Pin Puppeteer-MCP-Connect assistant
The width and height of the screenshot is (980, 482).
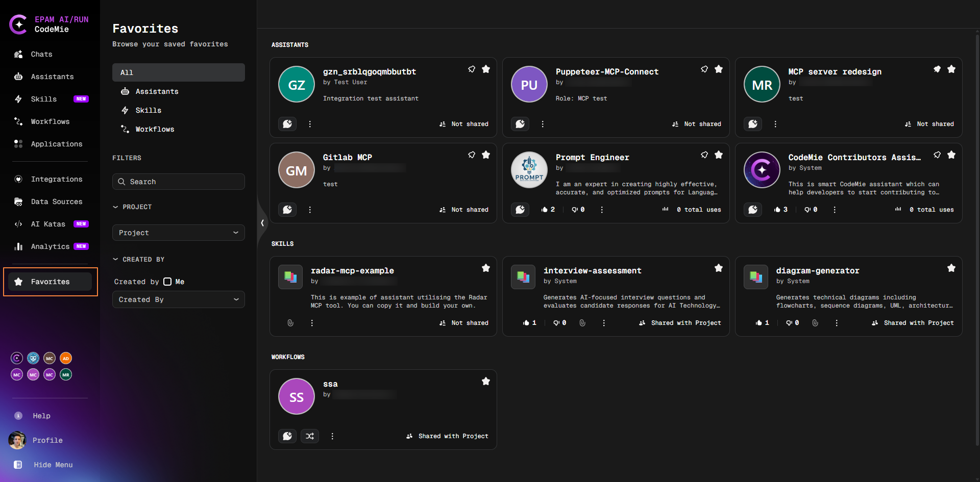click(704, 69)
